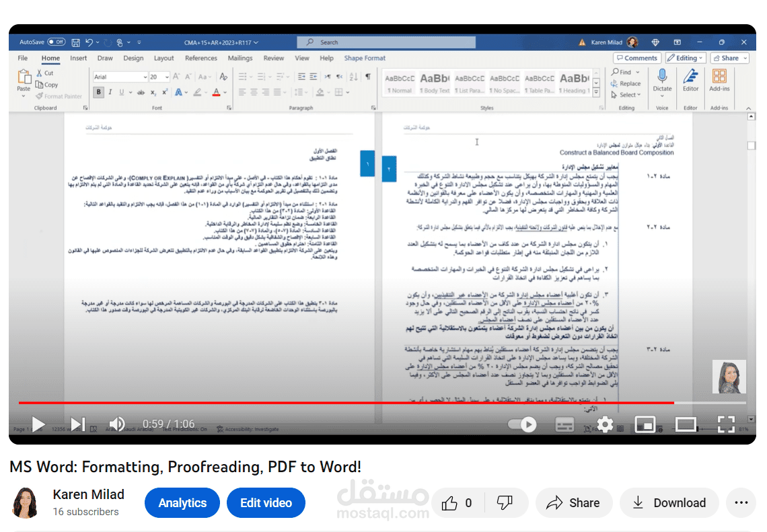Click the Paste clipboard icon
This screenshot has width=767, height=532.
(x=24, y=77)
